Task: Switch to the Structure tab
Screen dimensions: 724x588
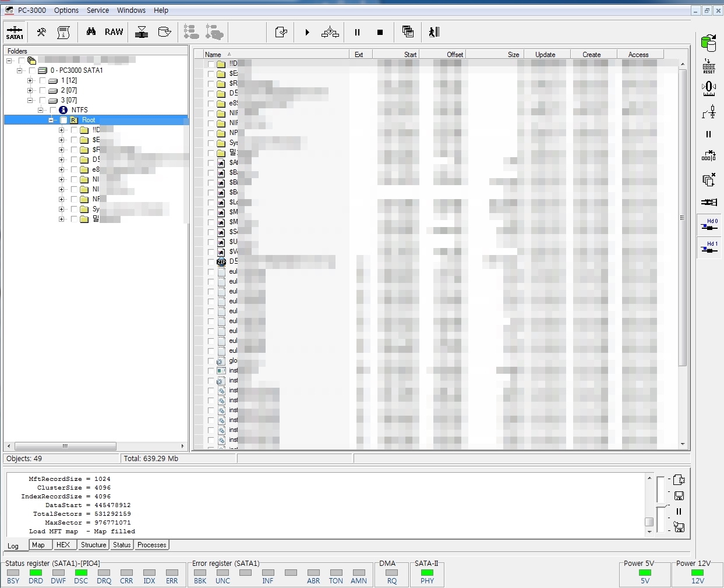Action: pos(93,545)
